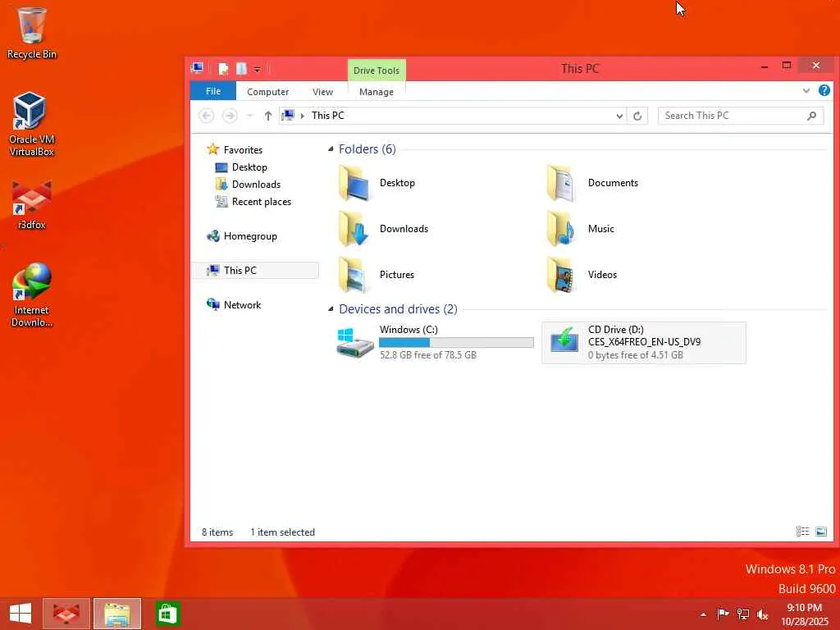840x630 pixels.
Task: Click r3dfox taskbar button
Action: 66,614
